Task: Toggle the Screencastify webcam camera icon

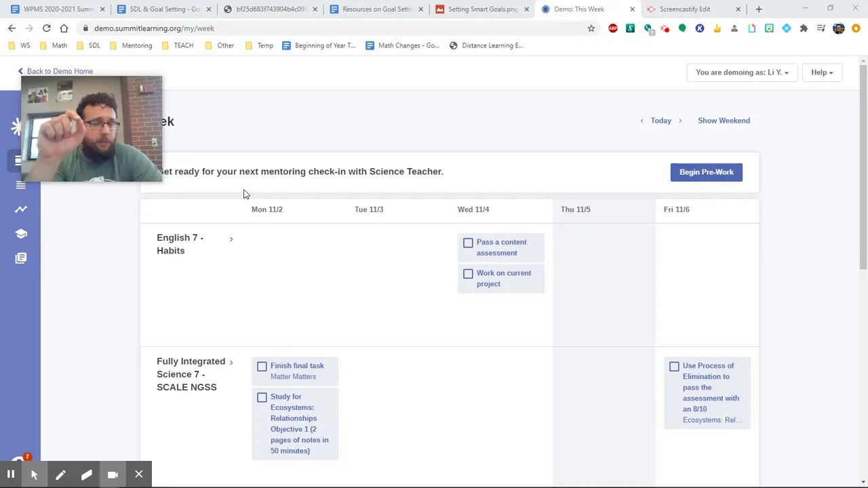Action: coord(113,474)
